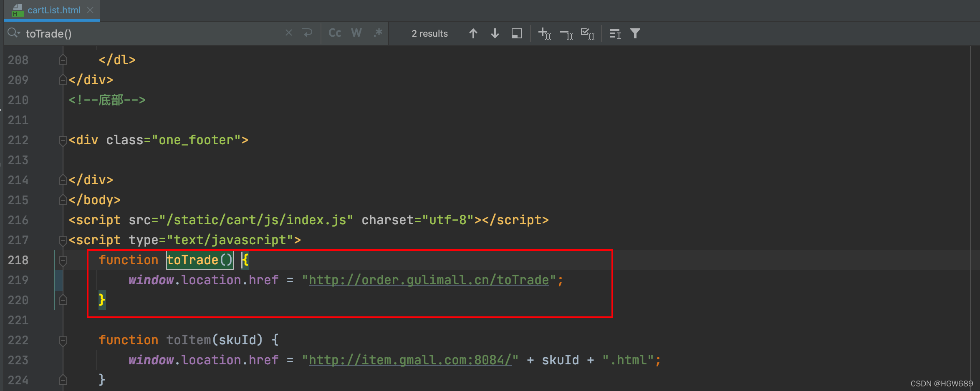Click the toItem function name
The width and height of the screenshot is (980, 391).
point(188,340)
